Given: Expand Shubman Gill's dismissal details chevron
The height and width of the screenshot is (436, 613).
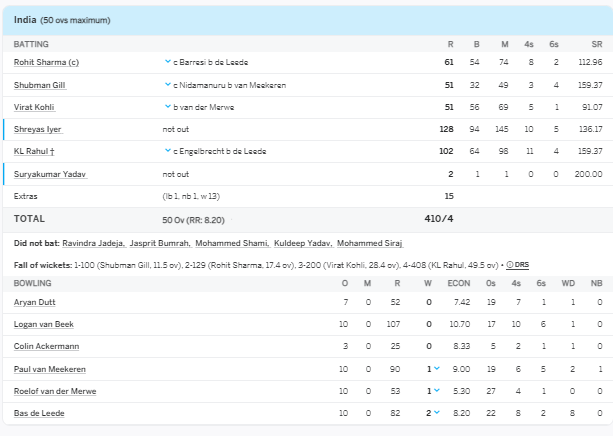Looking at the screenshot, I should (x=167, y=85).
